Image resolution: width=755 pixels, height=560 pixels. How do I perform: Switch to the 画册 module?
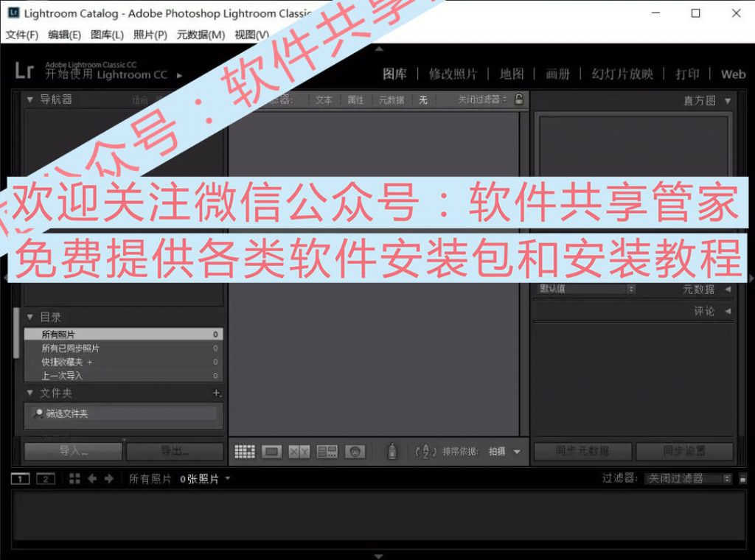[557, 74]
